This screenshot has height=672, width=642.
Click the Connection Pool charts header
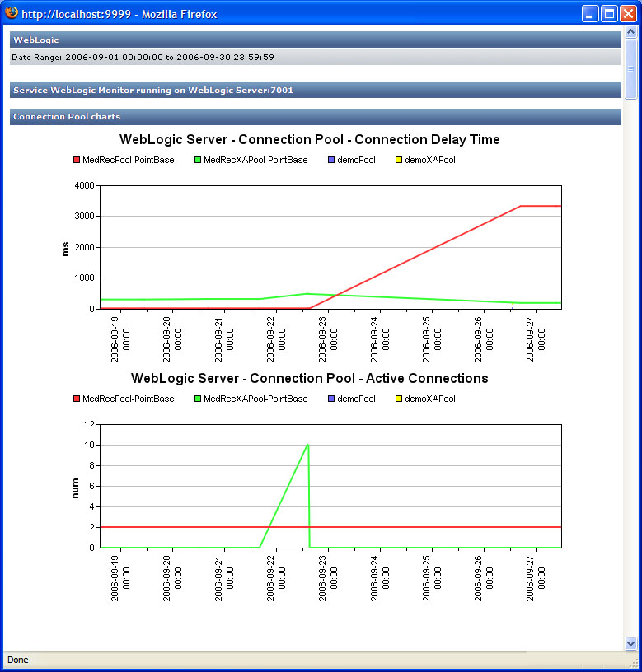tap(315, 117)
